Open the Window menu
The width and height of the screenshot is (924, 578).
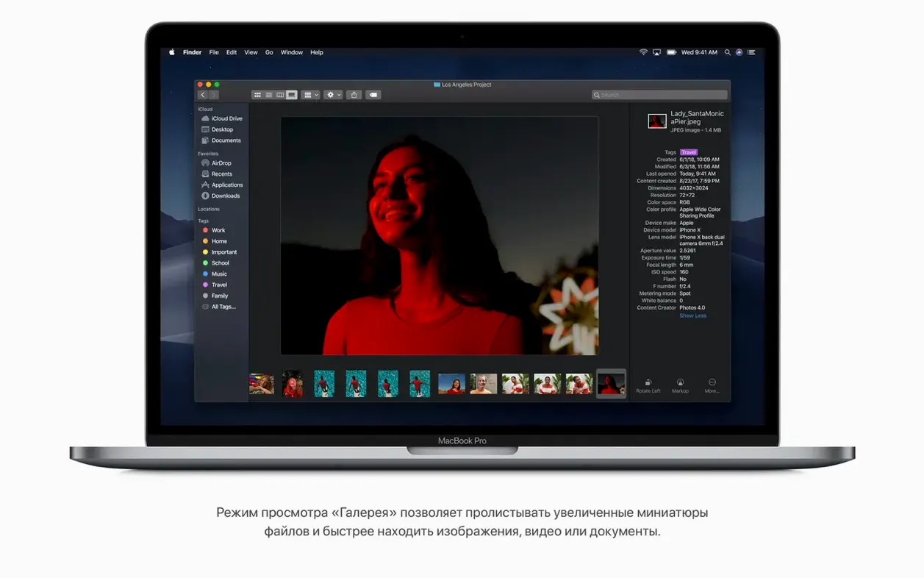tap(292, 52)
